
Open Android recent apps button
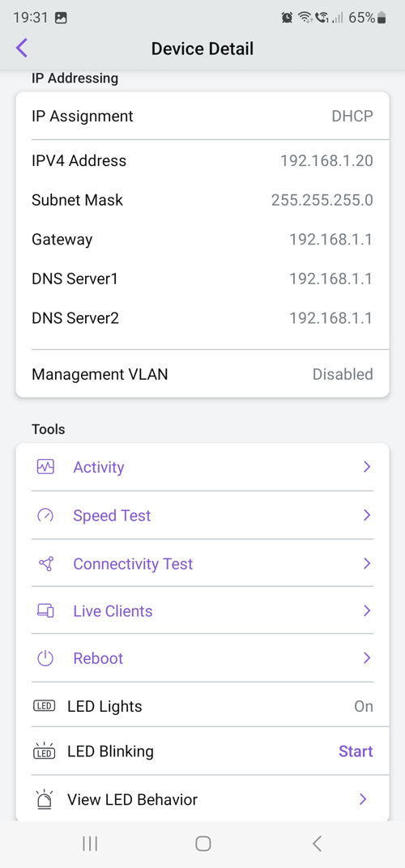pyautogui.click(x=90, y=844)
